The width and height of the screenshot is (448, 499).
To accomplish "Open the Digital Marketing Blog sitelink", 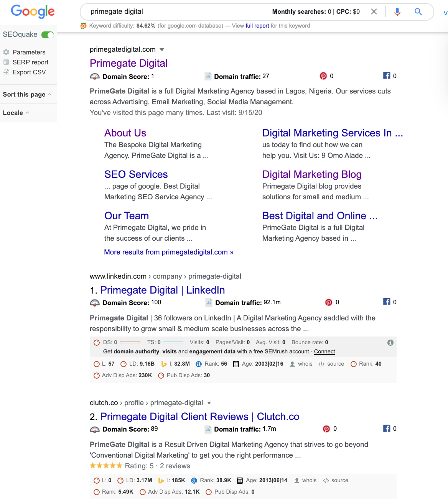I will 312,174.
